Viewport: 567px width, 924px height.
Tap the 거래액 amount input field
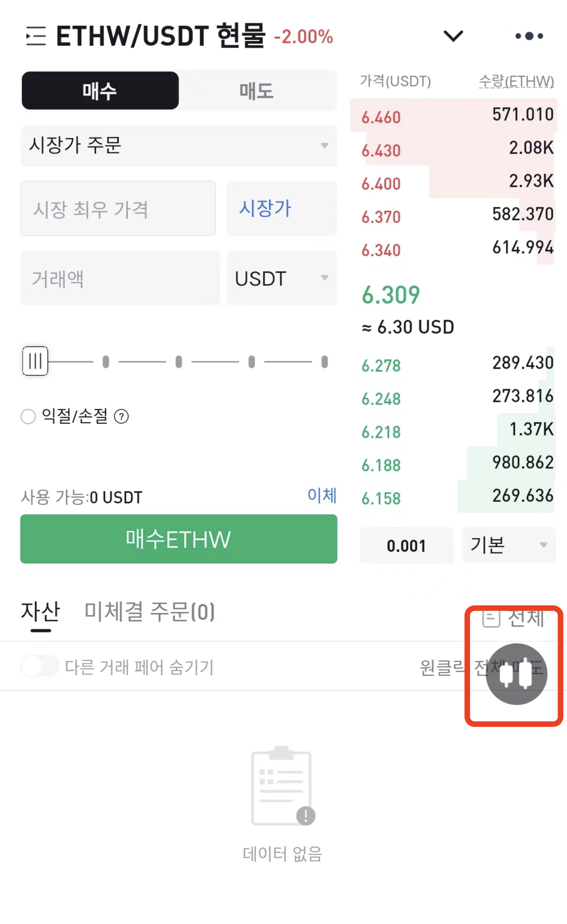point(120,278)
